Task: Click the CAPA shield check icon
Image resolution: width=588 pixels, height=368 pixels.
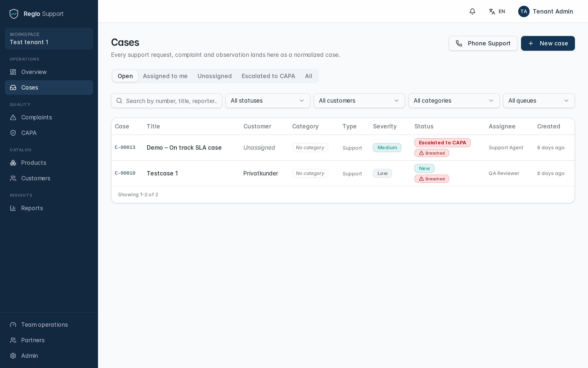Action: 13,133
